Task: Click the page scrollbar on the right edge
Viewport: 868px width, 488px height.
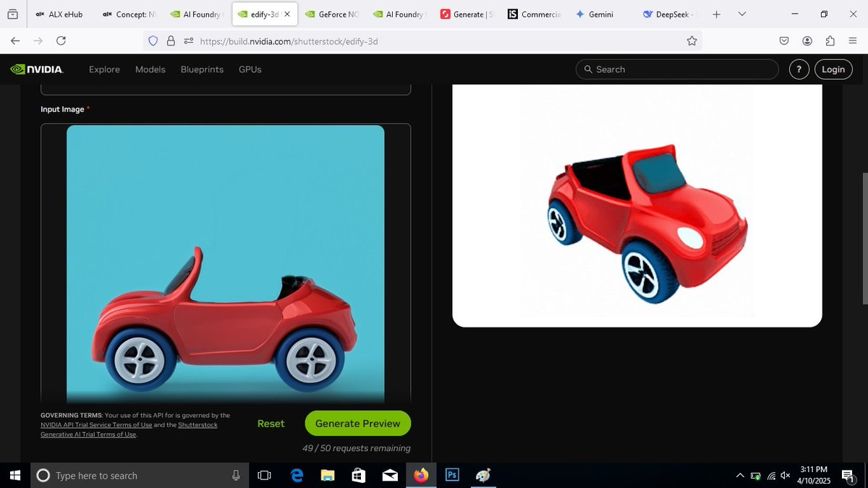Action: click(864, 217)
